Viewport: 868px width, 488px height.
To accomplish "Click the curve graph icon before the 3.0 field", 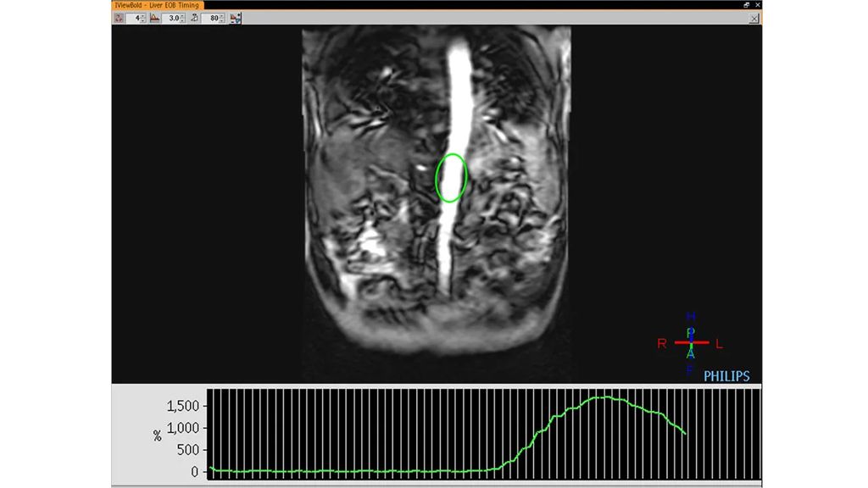I will (x=155, y=19).
